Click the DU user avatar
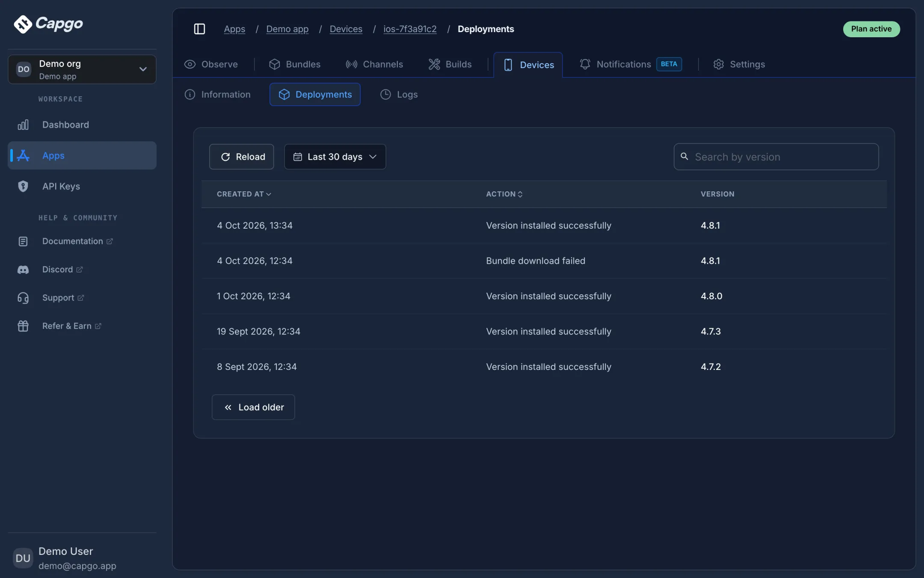This screenshot has height=578, width=924. [23, 558]
